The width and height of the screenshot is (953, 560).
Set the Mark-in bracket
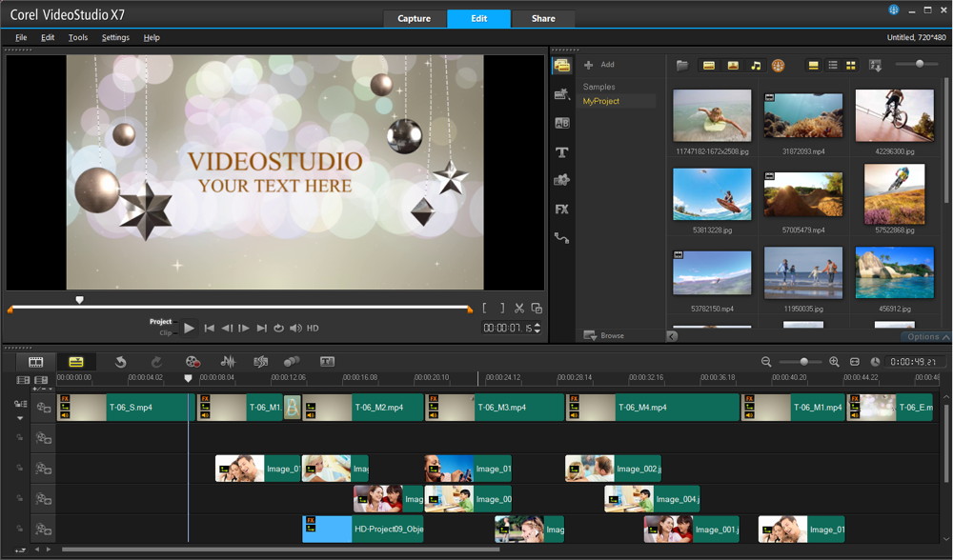coord(484,309)
